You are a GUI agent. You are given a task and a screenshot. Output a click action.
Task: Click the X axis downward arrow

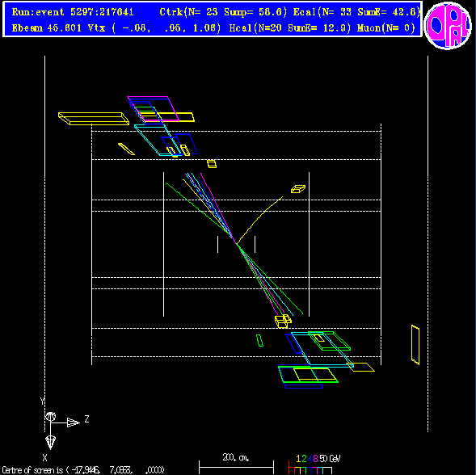[50, 443]
